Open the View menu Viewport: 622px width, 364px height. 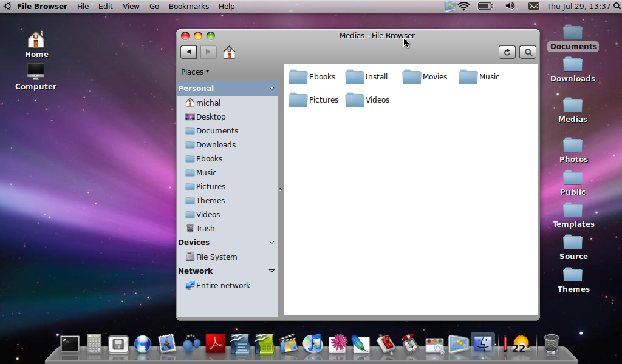(131, 6)
